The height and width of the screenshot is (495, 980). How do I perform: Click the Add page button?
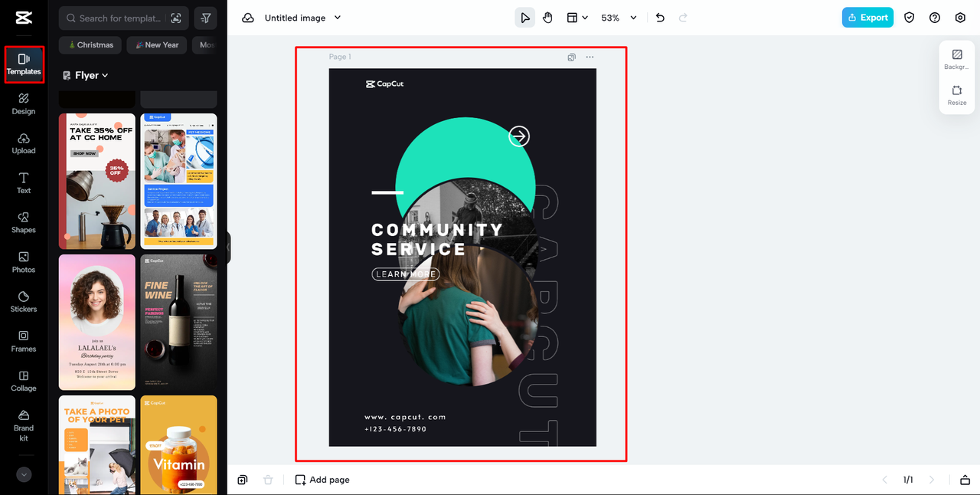pyautogui.click(x=322, y=480)
